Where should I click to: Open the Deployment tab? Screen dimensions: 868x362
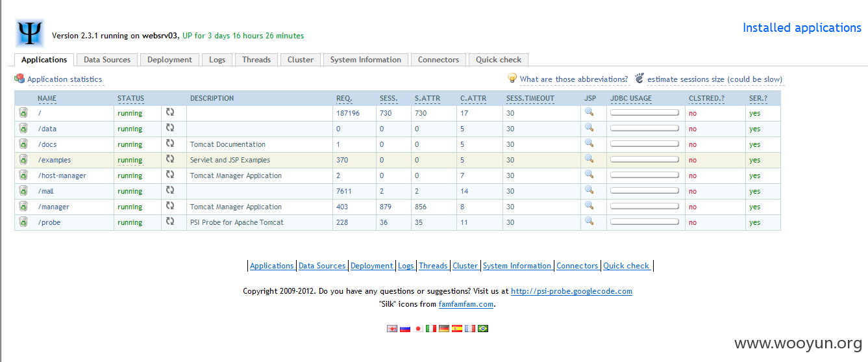click(169, 60)
